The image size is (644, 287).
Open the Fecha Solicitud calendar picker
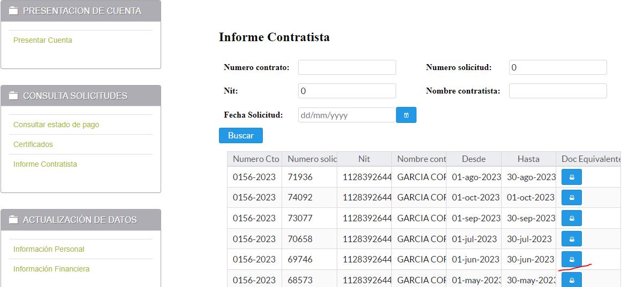coord(406,115)
